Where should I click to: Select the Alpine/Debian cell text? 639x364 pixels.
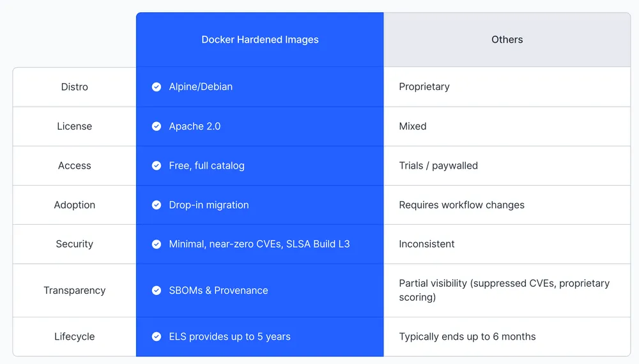[x=201, y=87]
